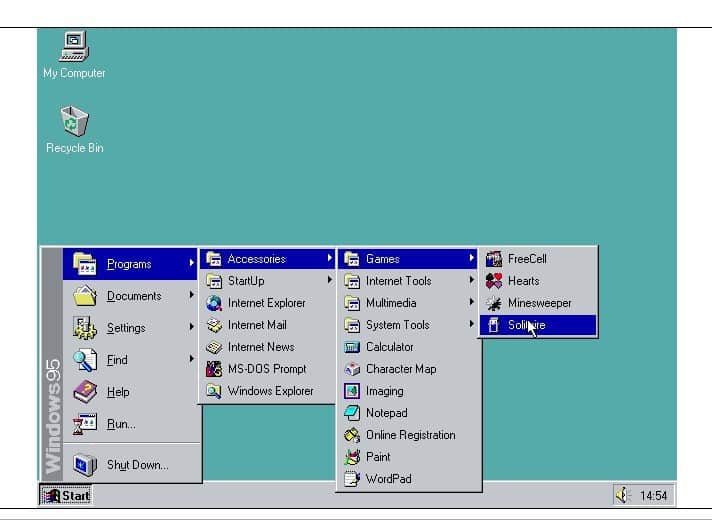Launch Imaging from Accessories
The width and height of the screenshot is (712, 520).
point(407,391)
